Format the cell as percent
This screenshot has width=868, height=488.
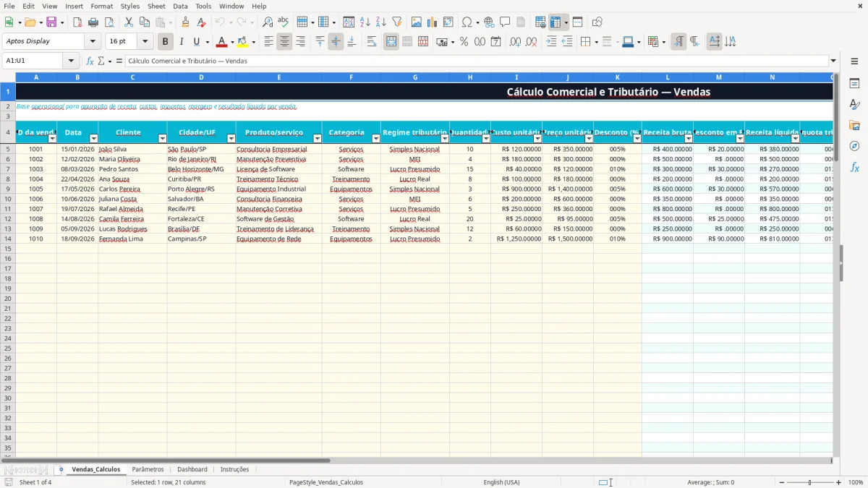pyautogui.click(x=464, y=42)
